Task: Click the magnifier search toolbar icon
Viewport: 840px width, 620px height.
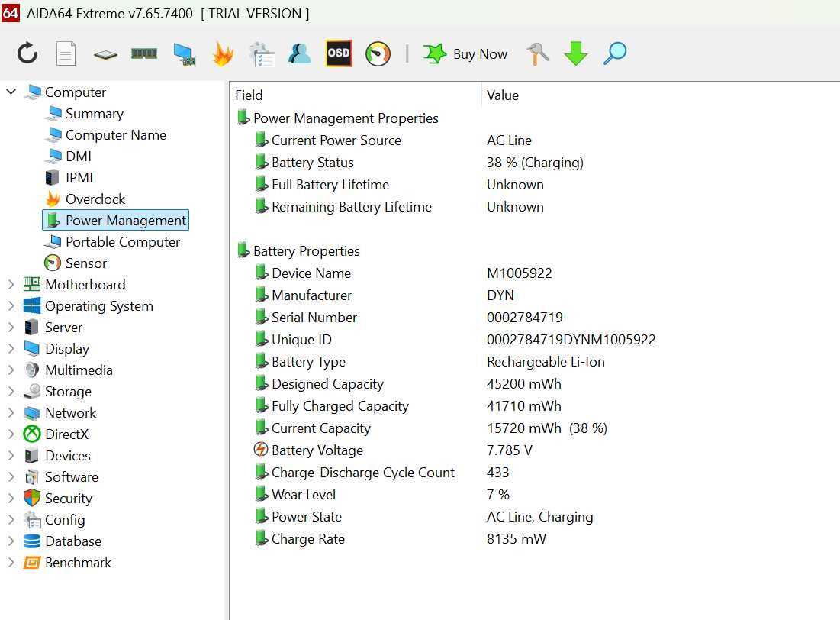Action: [615, 53]
